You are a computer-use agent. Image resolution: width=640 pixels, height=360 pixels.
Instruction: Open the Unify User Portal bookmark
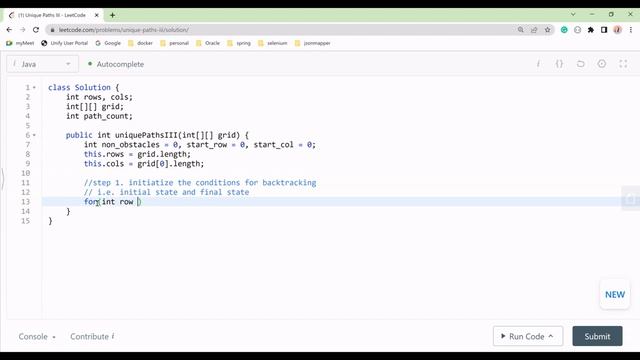(64, 43)
